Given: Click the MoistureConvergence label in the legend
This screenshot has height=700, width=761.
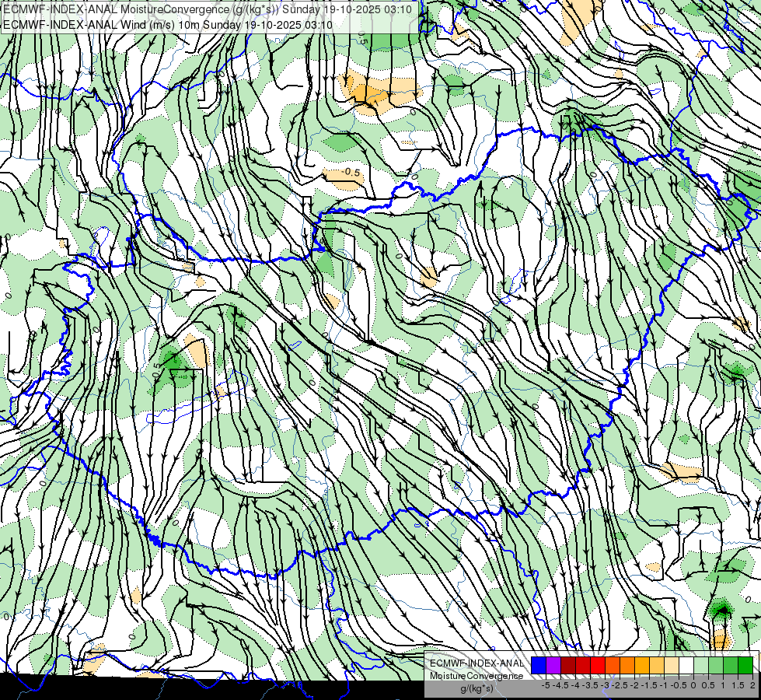Looking at the screenshot, I should 476,676.
